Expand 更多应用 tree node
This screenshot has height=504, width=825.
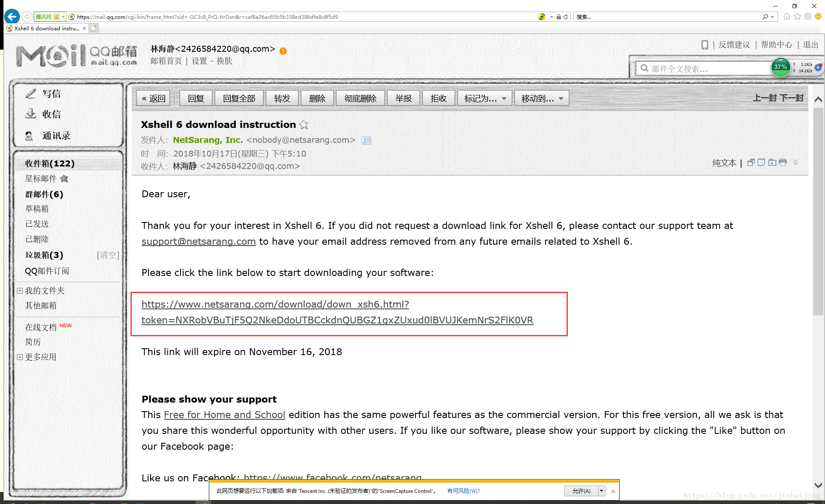click(x=20, y=357)
